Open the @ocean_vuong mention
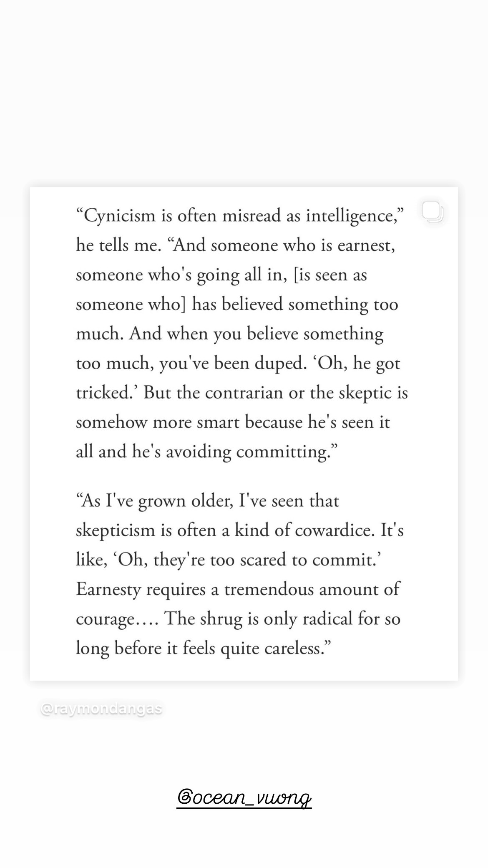The height and width of the screenshot is (868, 488). 244,797
